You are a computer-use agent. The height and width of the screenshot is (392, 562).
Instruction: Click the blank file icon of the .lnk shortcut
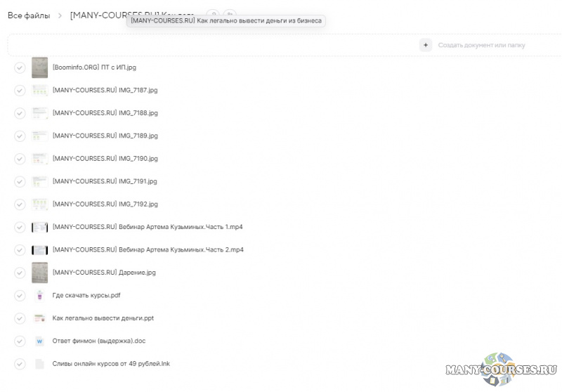(39, 364)
